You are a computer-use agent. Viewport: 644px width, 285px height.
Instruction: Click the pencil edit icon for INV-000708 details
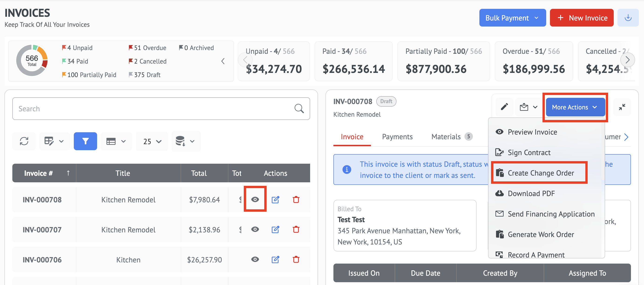pyautogui.click(x=504, y=107)
